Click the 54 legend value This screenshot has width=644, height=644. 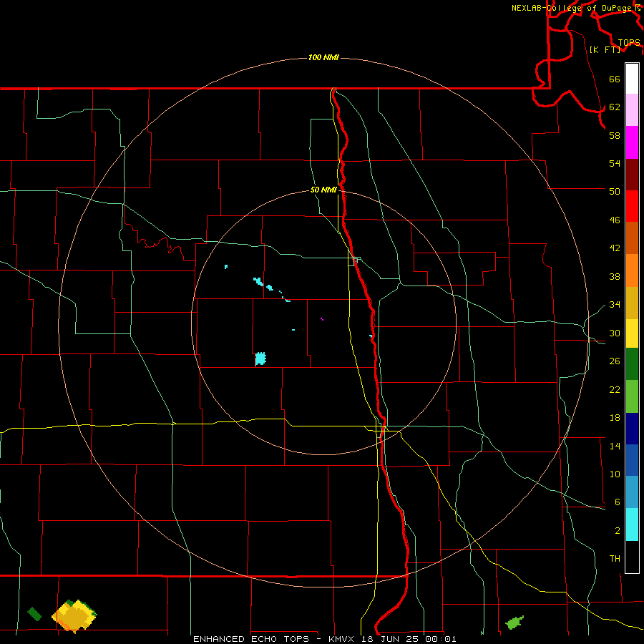[x=615, y=163]
